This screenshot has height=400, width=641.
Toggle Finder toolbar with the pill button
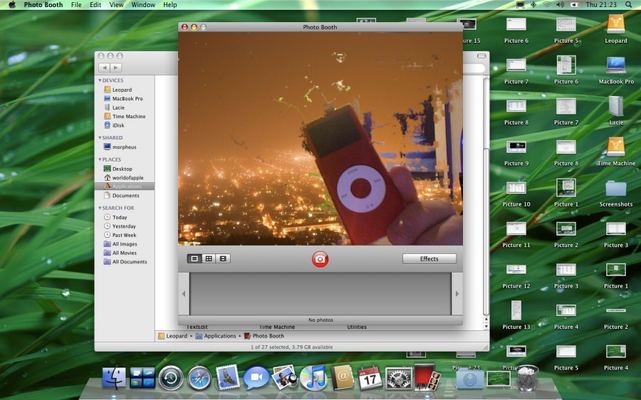pyautogui.click(x=482, y=56)
